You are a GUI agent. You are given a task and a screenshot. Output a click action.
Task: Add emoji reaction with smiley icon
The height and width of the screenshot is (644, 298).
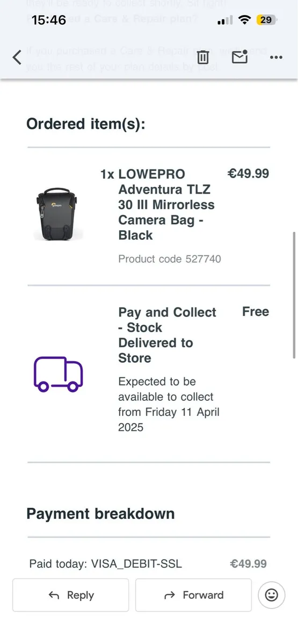271,595
